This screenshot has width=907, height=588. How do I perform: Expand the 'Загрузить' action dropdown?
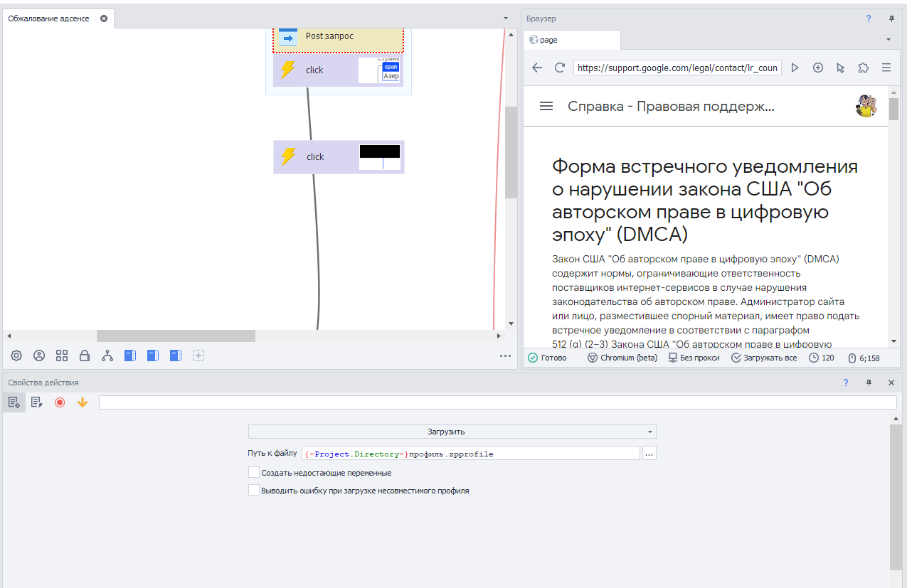click(x=452, y=432)
